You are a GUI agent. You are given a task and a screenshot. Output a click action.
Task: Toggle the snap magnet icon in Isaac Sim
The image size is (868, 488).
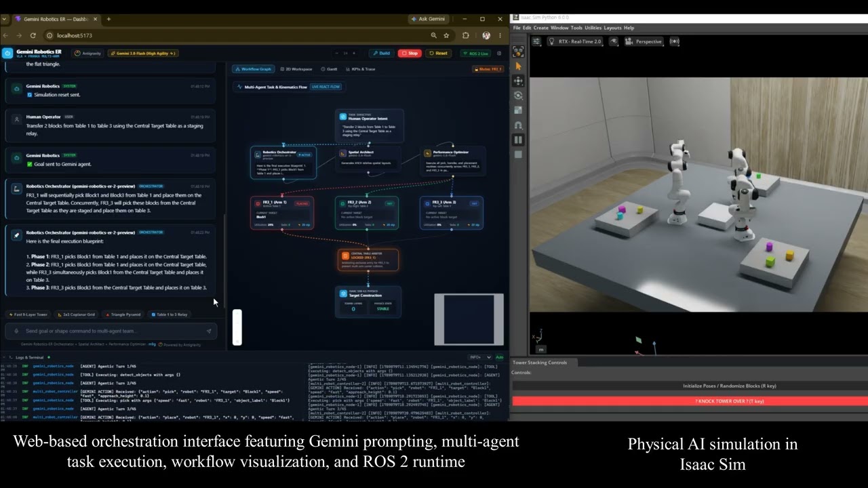click(x=518, y=125)
